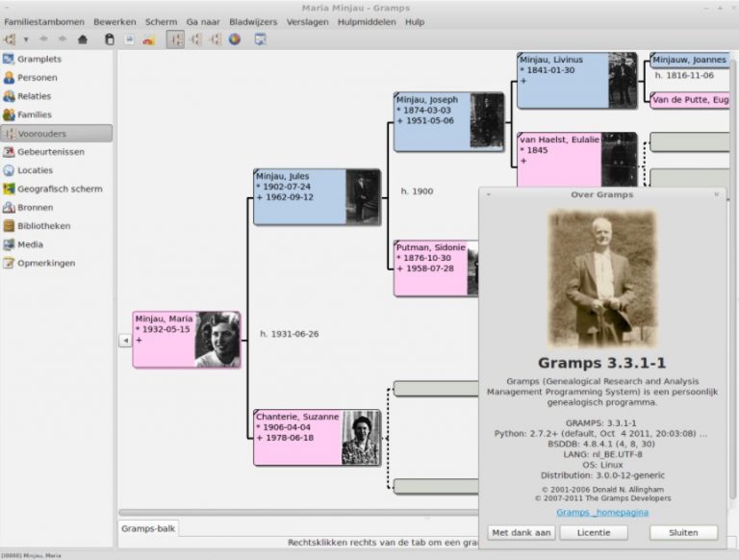Select the Minjau, Joseph person box
The height and width of the screenshot is (560, 739).
coord(448,121)
